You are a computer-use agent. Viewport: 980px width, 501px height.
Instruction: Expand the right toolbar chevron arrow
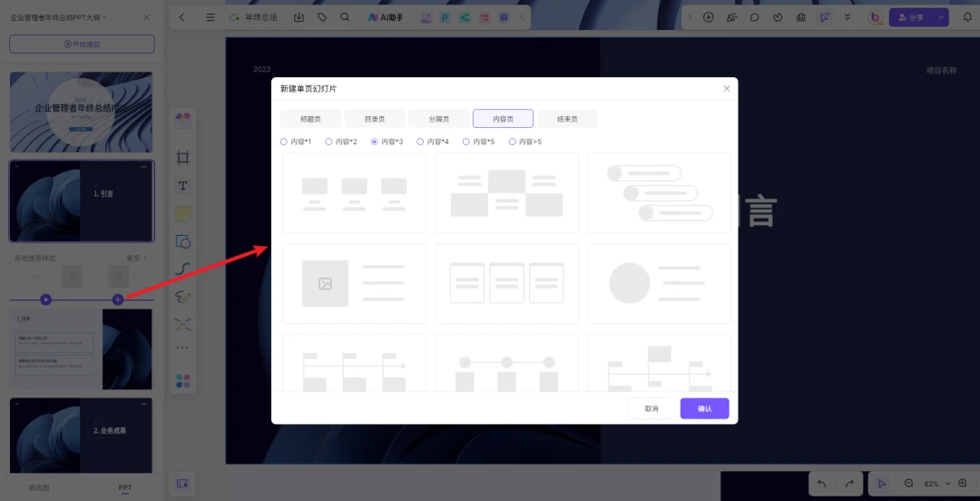point(690,17)
